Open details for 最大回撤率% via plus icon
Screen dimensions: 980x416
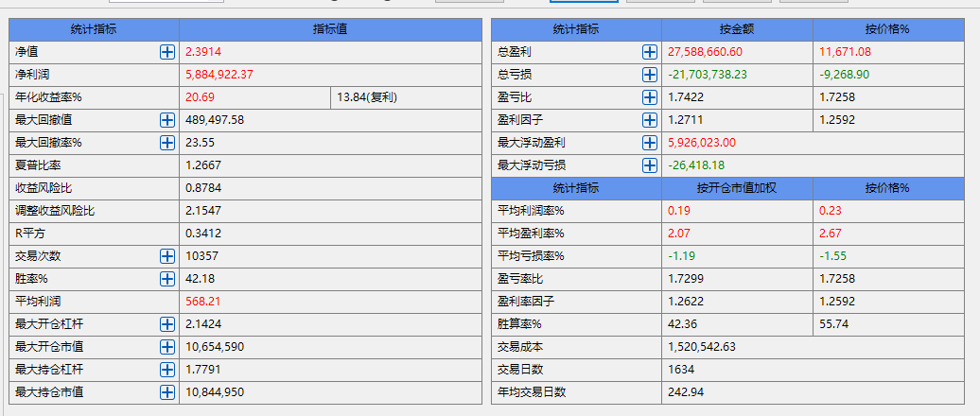coord(167,143)
